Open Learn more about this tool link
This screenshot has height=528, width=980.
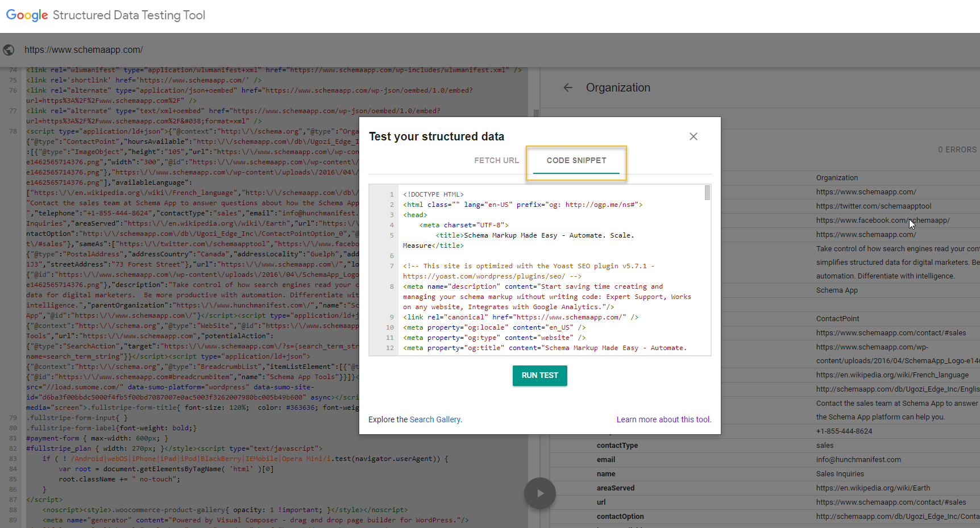[664, 419]
